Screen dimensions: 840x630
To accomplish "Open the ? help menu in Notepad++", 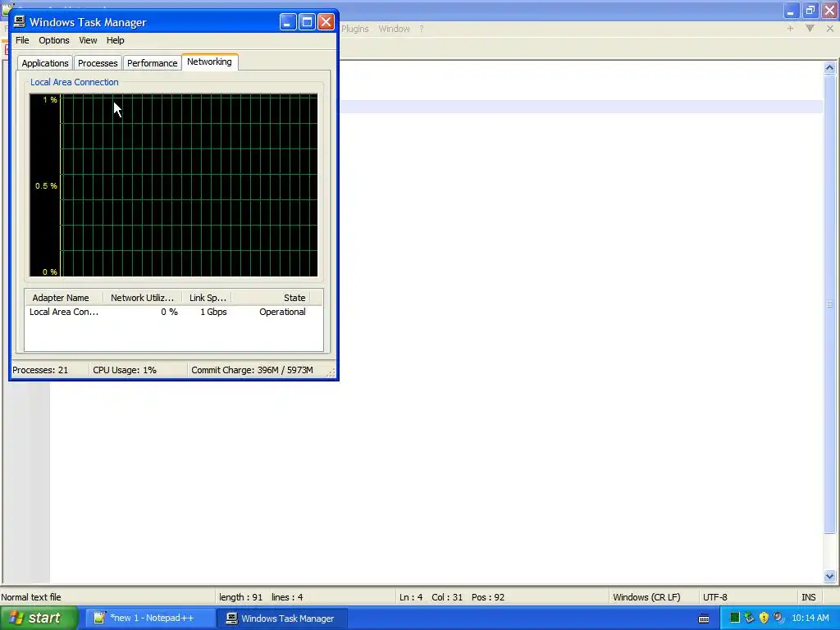I will tap(422, 29).
